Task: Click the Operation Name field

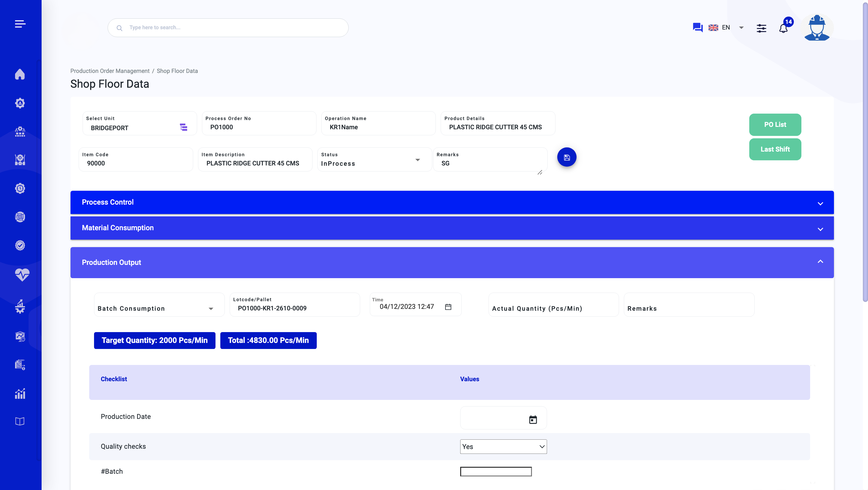Action: point(378,123)
